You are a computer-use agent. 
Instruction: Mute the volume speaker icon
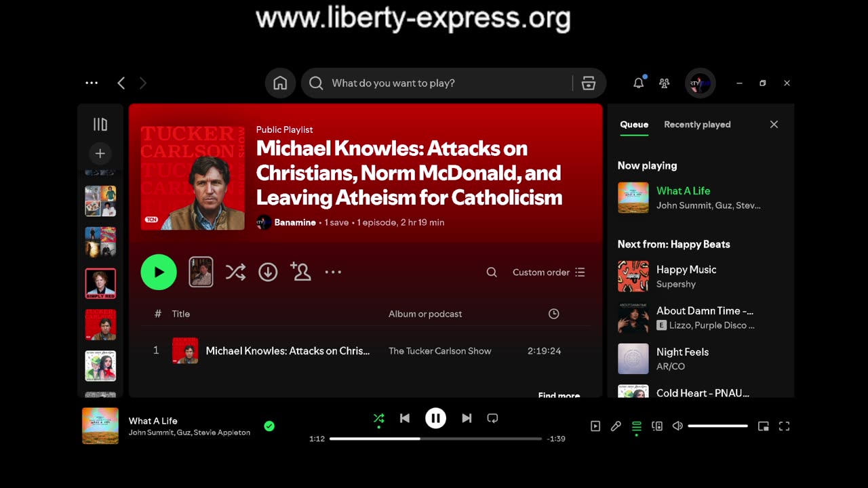tap(677, 426)
